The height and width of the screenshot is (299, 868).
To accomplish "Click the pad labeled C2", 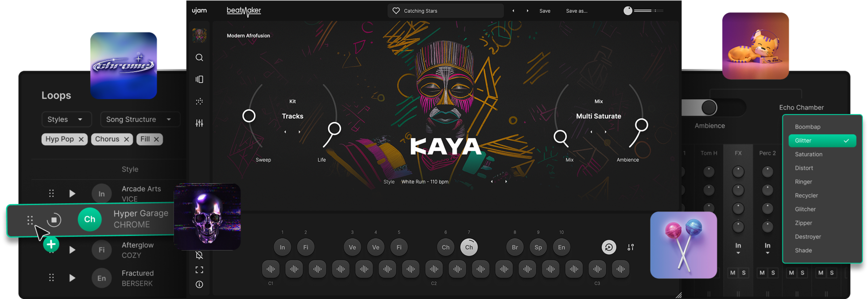I will 434,269.
